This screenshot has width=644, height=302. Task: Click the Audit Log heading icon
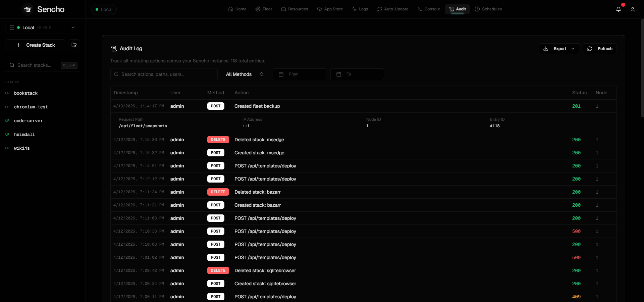click(x=114, y=49)
